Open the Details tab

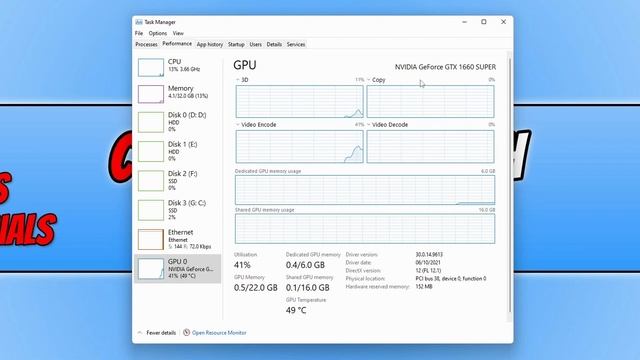[274, 44]
